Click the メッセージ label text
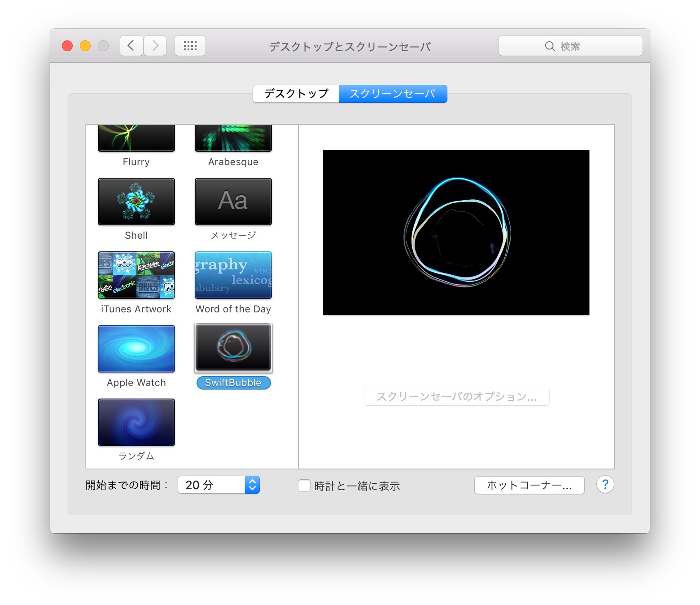This screenshot has height=605, width=700. (x=233, y=235)
